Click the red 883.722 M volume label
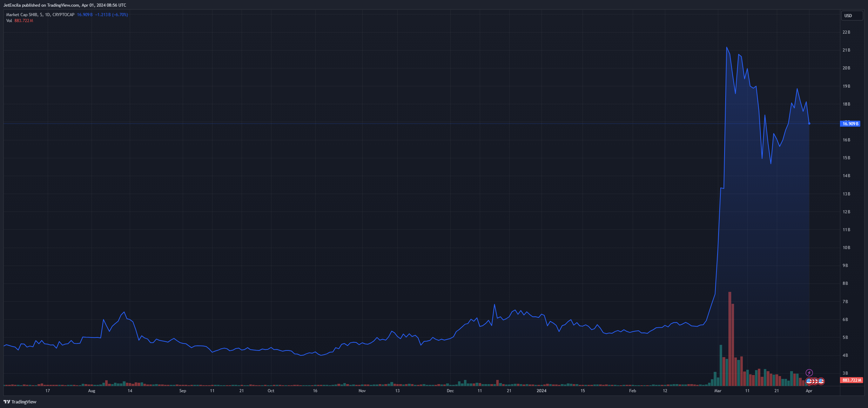The image size is (868, 408). 852,380
